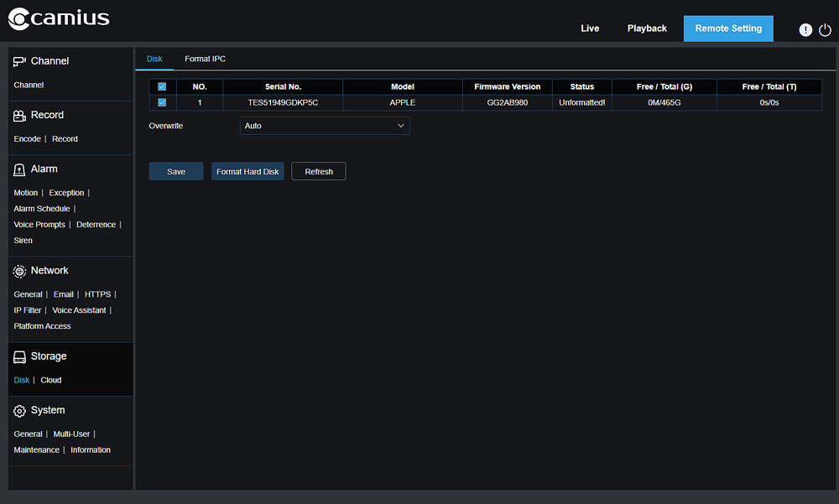The image size is (839, 504).
Task: Open Motion alarm settings
Action: tap(26, 193)
